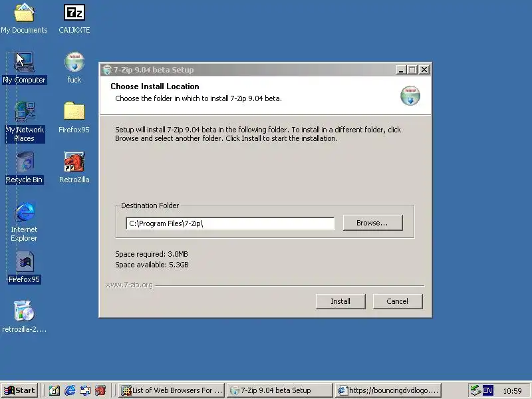Launch Internet Explorer from quick launch
532x399 pixels.
point(70,390)
